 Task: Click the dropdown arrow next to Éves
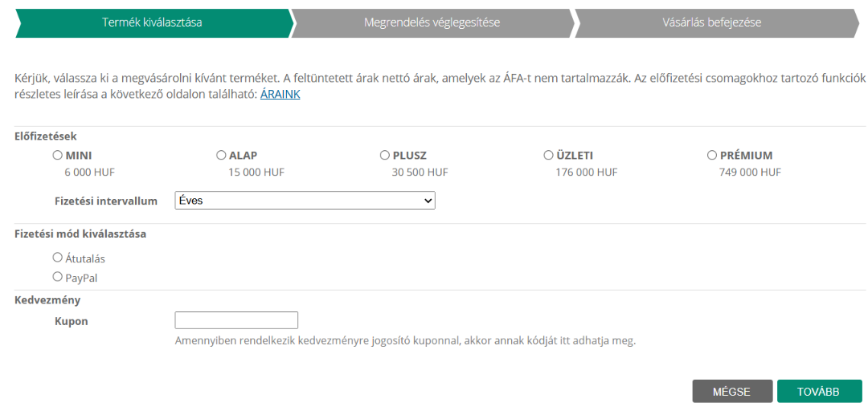point(428,201)
